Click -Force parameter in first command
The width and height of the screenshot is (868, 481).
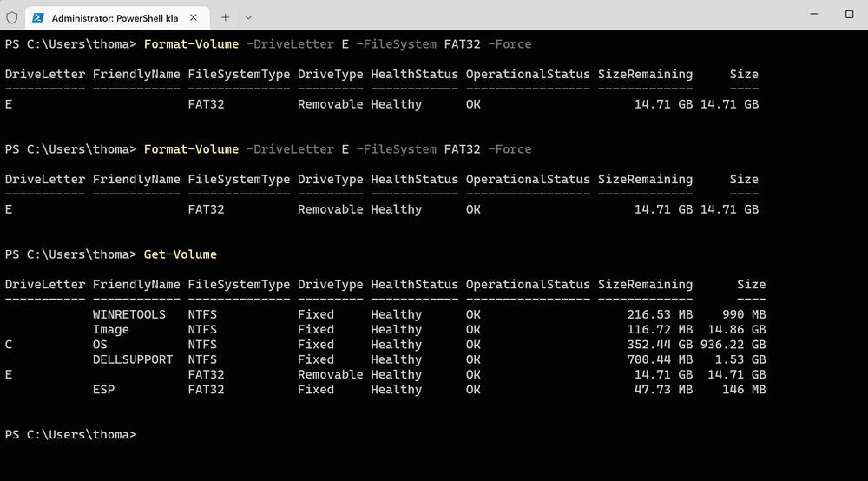pos(510,43)
